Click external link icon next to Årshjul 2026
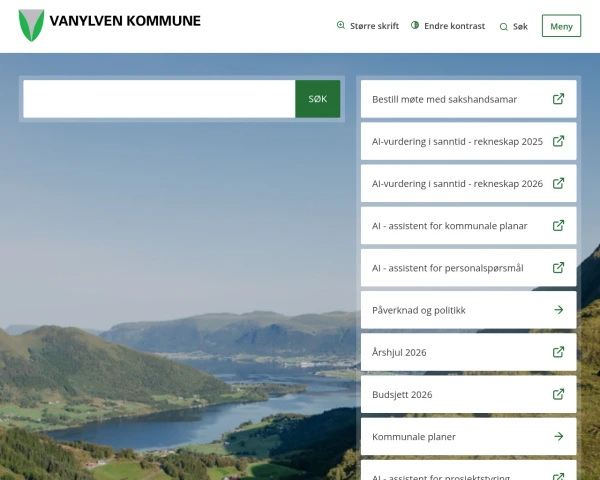The width and height of the screenshot is (600, 480). pyautogui.click(x=558, y=352)
